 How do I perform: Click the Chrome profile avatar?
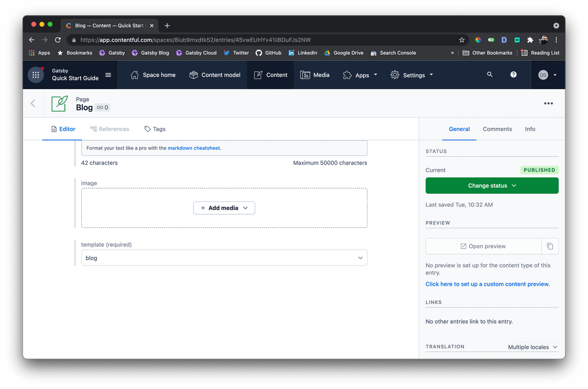(543, 40)
